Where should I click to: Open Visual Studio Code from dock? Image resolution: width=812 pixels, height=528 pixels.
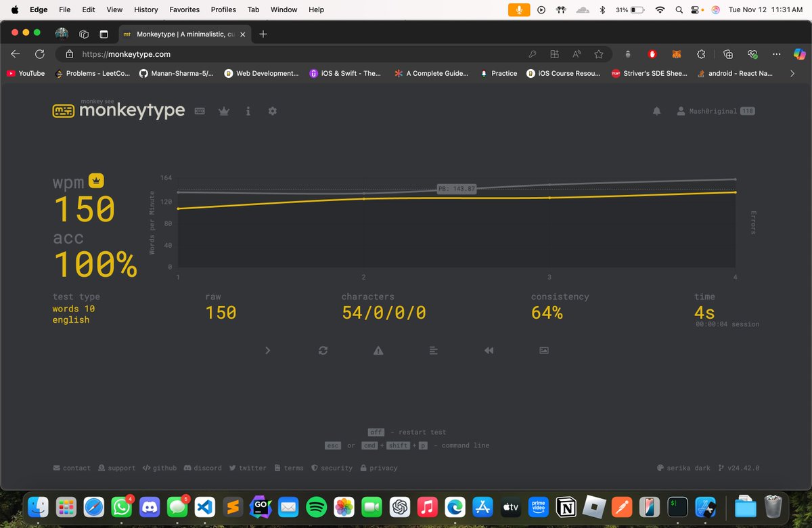pos(204,506)
